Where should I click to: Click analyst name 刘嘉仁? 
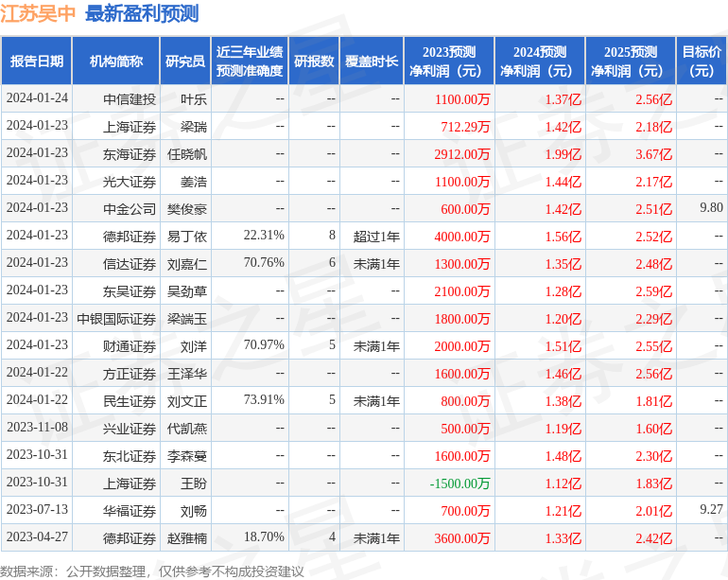[x=187, y=264]
